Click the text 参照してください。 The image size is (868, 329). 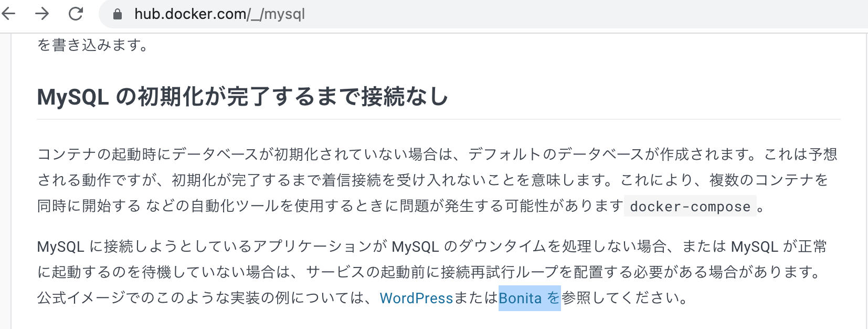coord(624,298)
